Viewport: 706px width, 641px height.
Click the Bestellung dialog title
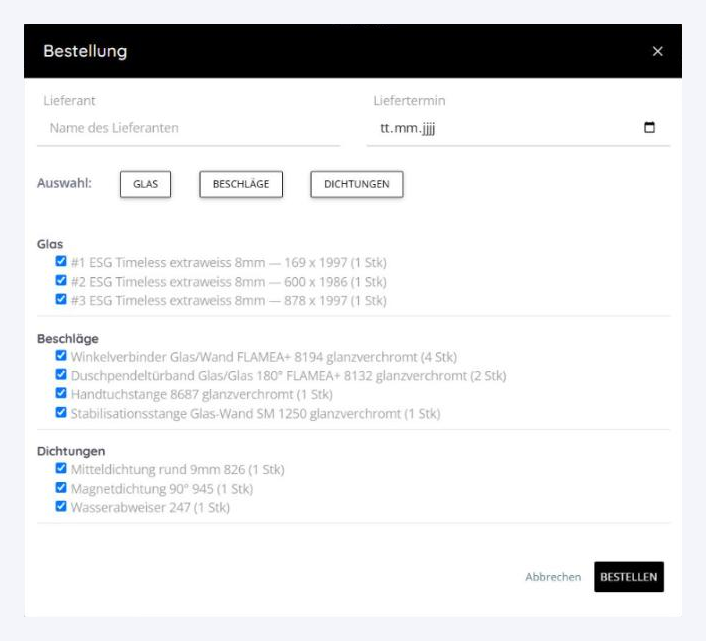tap(85, 51)
